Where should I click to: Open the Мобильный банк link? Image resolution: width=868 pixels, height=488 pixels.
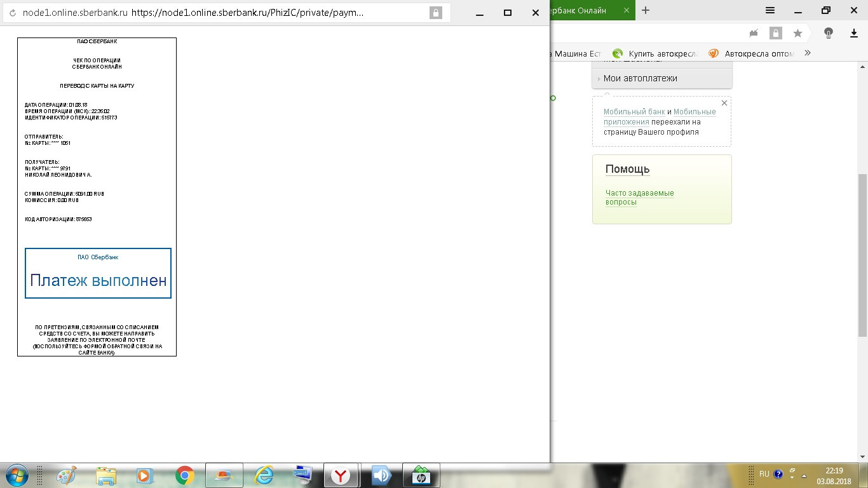(634, 112)
